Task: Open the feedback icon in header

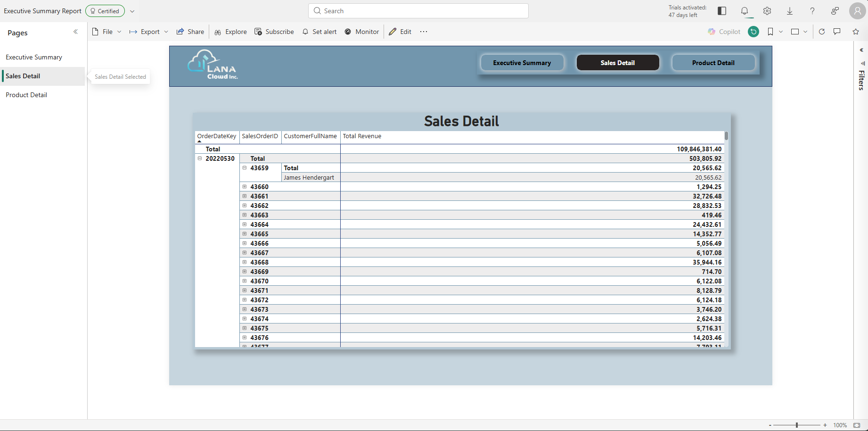Action: click(x=835, y=11)
